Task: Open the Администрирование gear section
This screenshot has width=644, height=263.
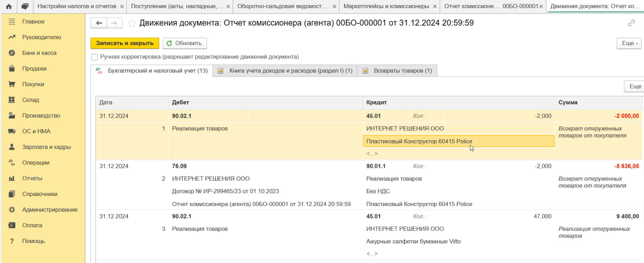Action: 50,209
